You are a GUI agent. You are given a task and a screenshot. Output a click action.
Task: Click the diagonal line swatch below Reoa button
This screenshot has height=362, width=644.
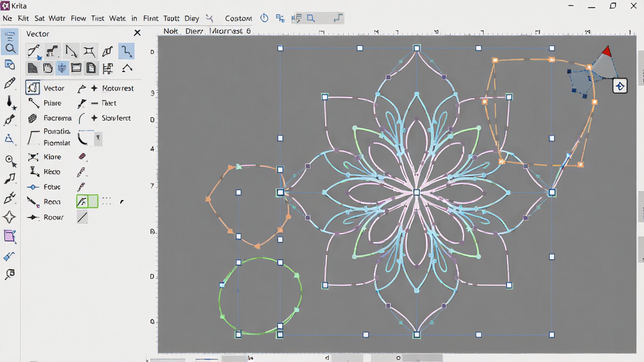coord(82,217)
